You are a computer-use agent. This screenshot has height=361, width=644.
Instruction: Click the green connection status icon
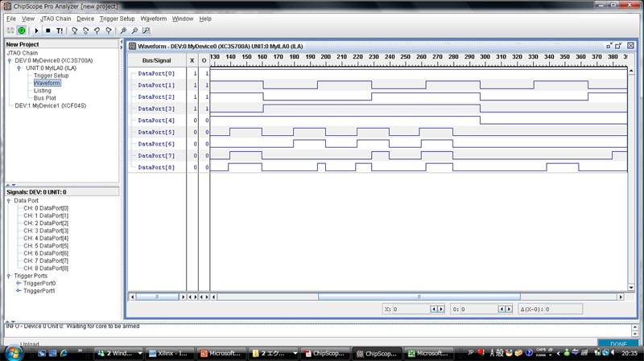click(x=22, y=31)
